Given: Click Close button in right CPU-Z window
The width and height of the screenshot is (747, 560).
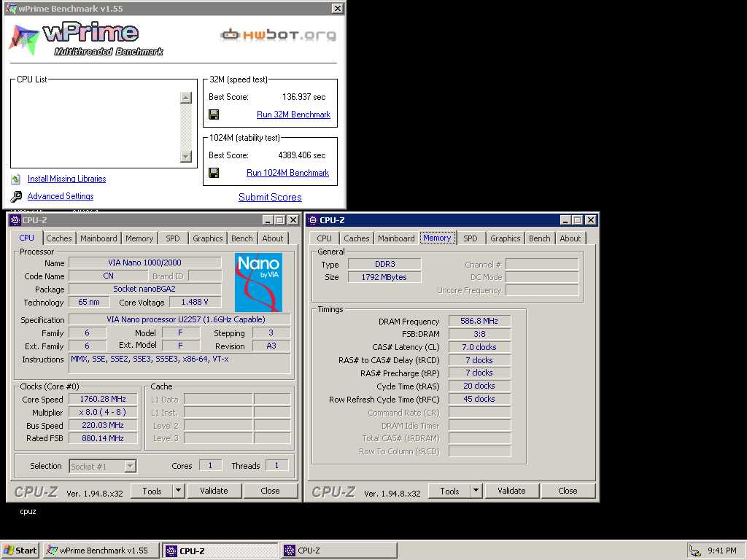Looking at the screenshot, I should [568, 491].
